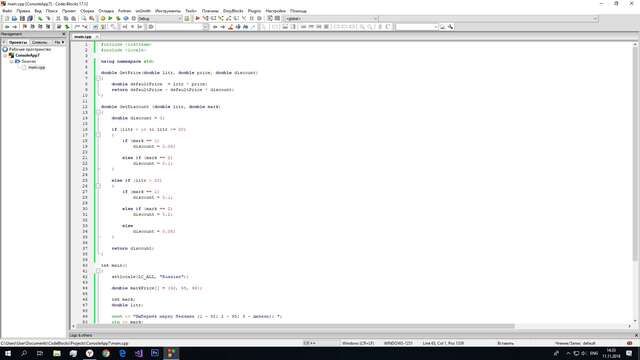Toggle fold marker at GetPrice function body
The image size is (640, 360).
click(x=98, y=78)
